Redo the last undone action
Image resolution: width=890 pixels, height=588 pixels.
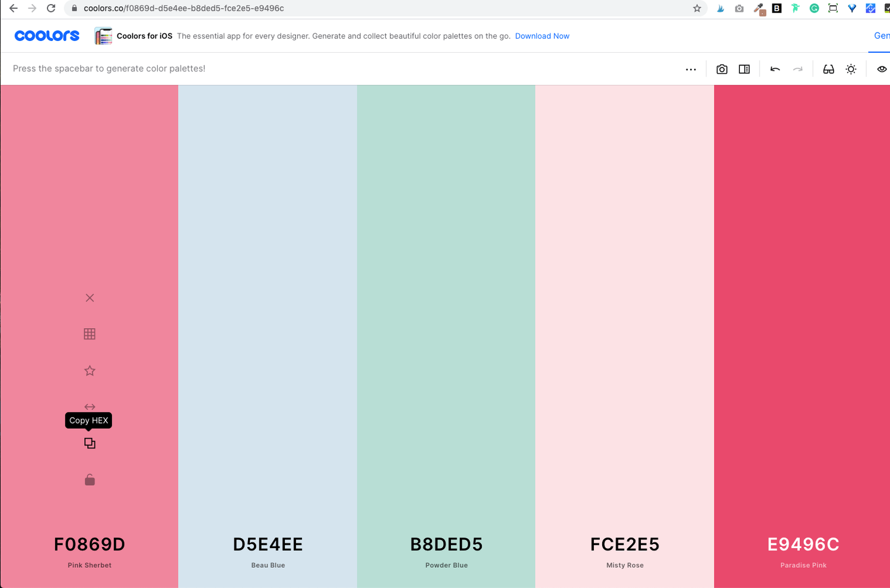pyautogui.click(x=798, y=69)
